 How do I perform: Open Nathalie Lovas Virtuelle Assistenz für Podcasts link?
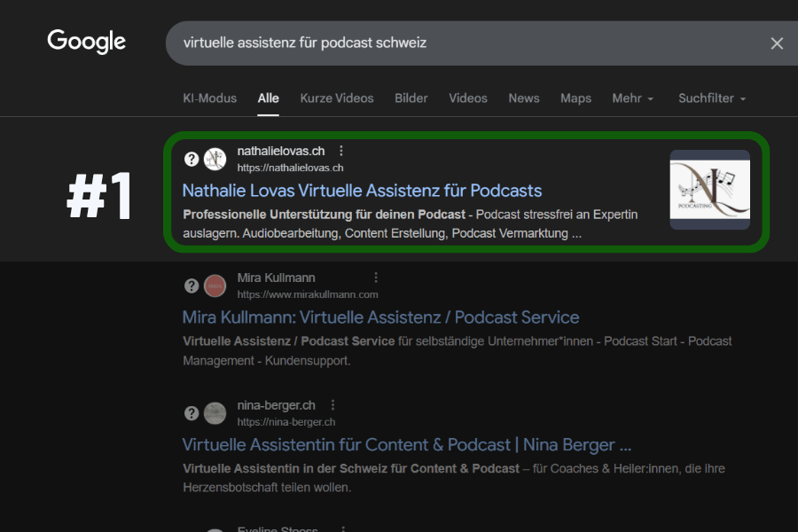pyautogui.click(x=362, y=191)
